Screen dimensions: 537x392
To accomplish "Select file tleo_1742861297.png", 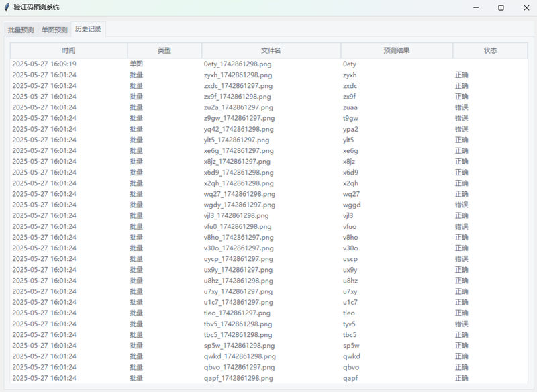I will 237,313.
